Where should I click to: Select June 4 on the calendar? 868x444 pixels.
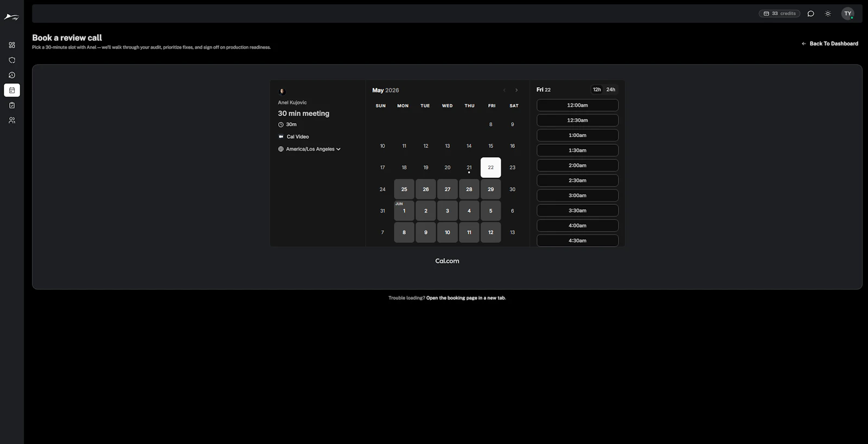pyautogui.click(x=469, y=211)
